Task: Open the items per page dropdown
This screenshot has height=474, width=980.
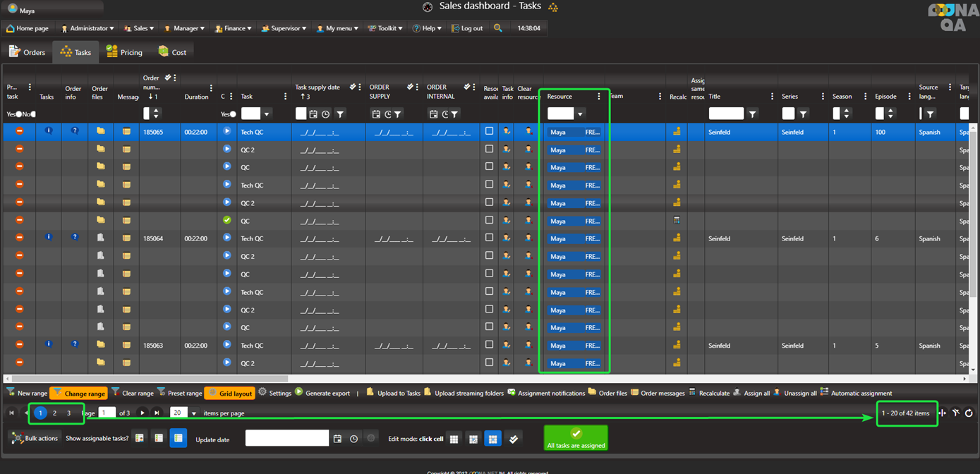Action: 194,413
